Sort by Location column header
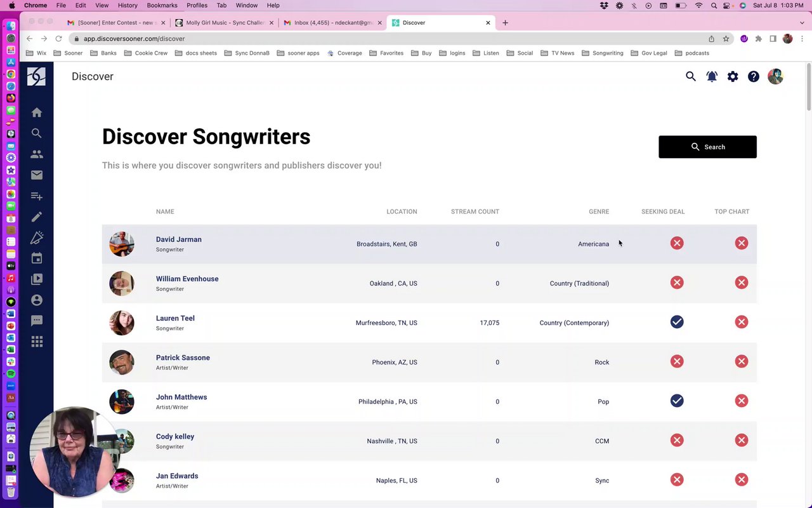This screenshot has height=508, width=812. (402, 211)
